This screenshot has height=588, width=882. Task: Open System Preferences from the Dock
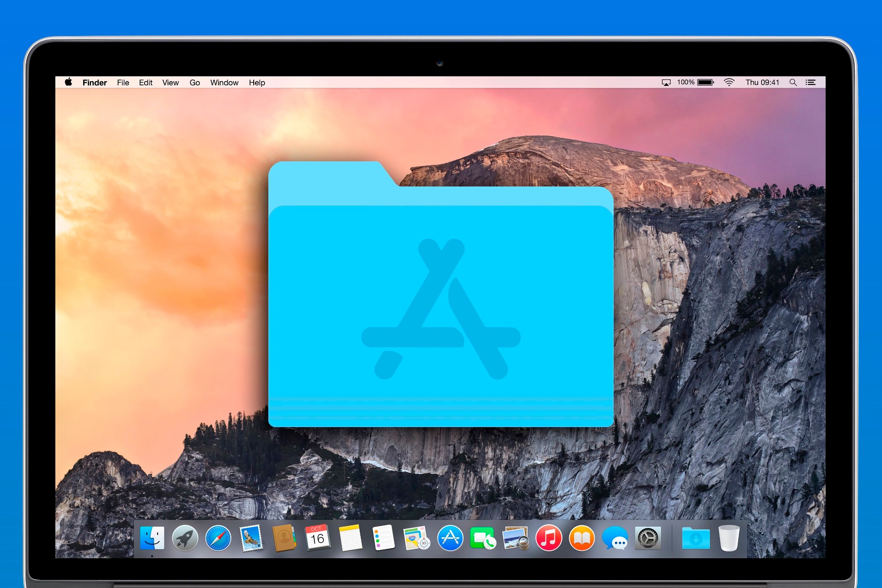[648, 538]
